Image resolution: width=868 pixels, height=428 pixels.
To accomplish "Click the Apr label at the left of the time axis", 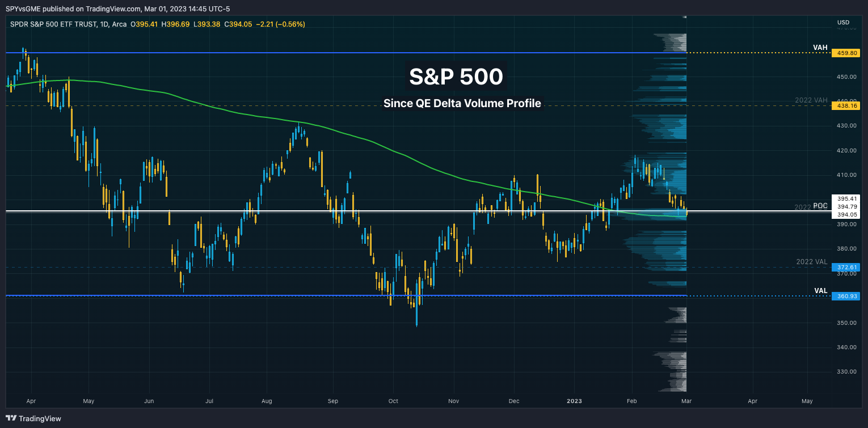I will point(31,401).
